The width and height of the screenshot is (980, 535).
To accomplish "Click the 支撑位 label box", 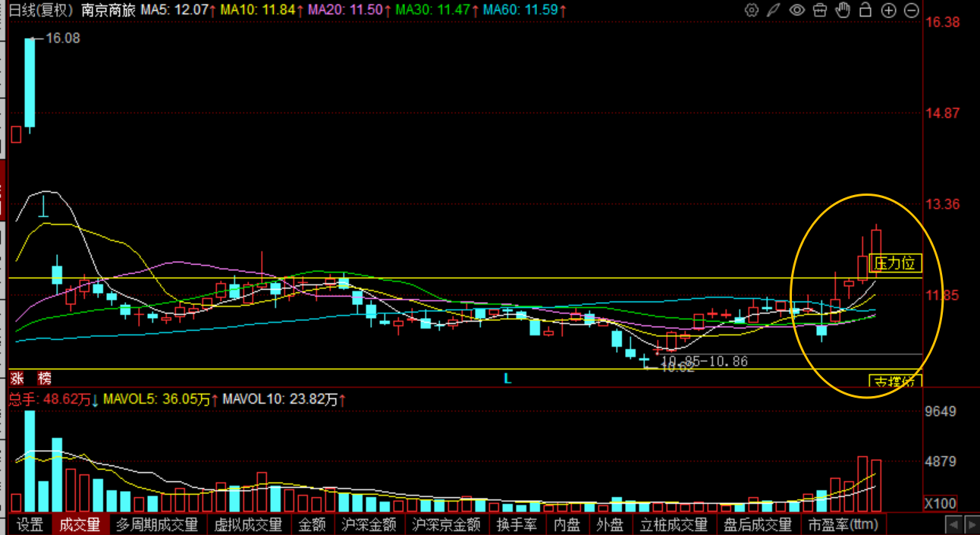I will click(895, 381).
